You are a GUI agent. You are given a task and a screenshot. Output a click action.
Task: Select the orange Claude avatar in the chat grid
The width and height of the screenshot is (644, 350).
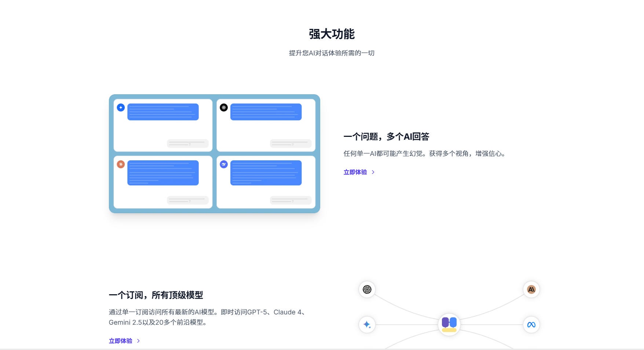pyautogui.click(x=121, y=164)
